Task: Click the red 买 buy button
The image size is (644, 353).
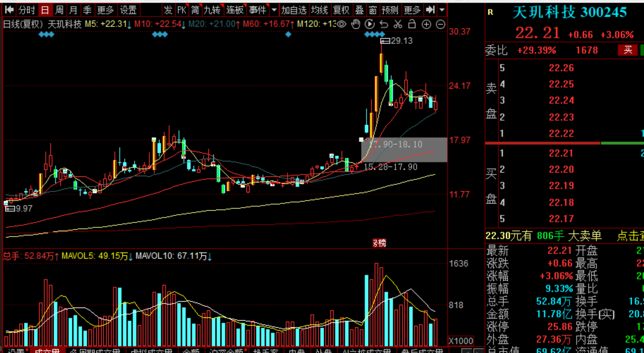Action: pyautogui.click(x=628, y=50)
